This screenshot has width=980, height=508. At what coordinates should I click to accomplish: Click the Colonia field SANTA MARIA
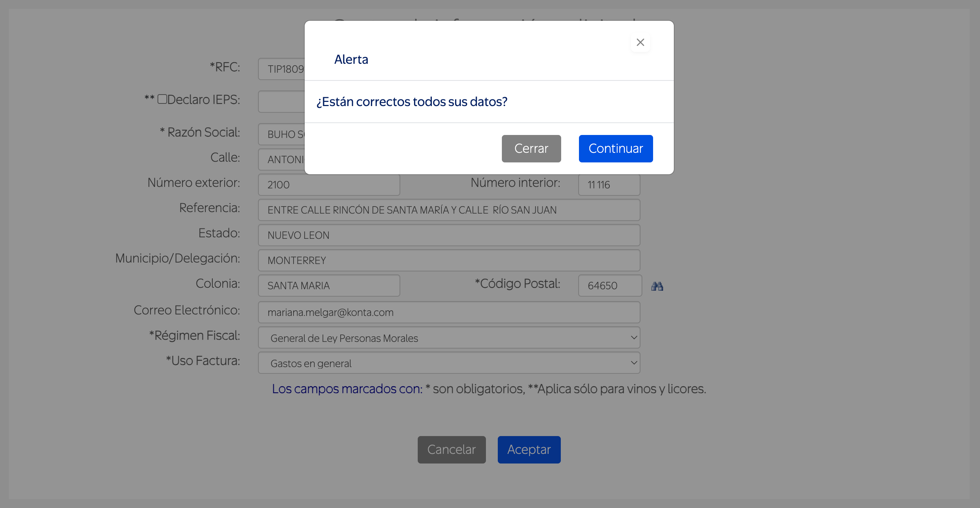[x=329, y=286]
